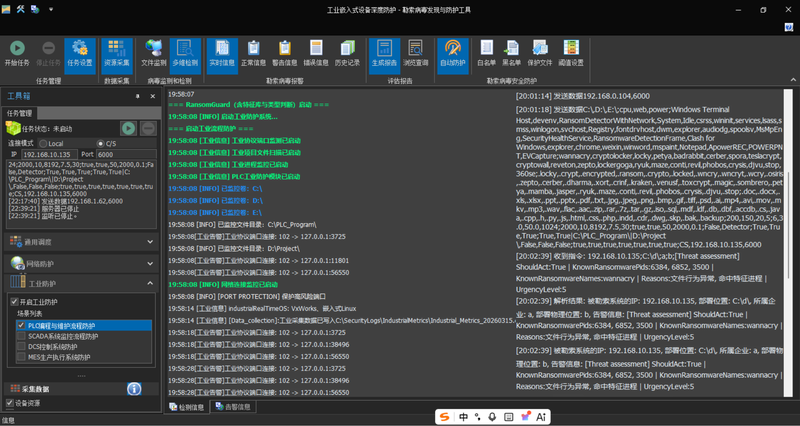Click the 生成报告 generate report icon
Screen dimensions: 800x426
[384, 54]
